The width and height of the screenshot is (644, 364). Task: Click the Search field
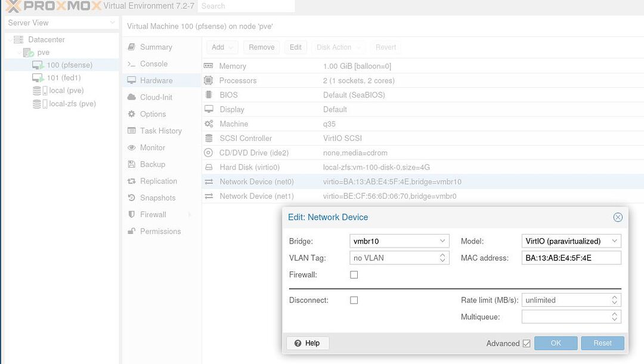[x=246, y=6]
